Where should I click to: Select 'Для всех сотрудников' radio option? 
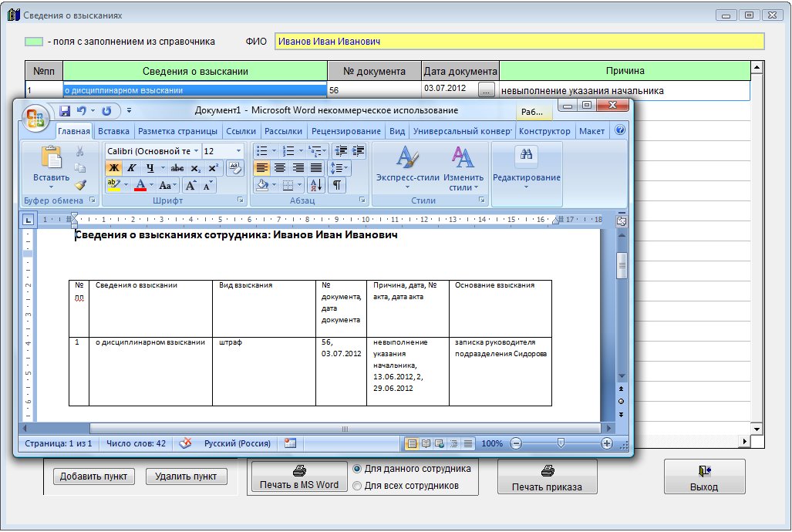[357, 486]
